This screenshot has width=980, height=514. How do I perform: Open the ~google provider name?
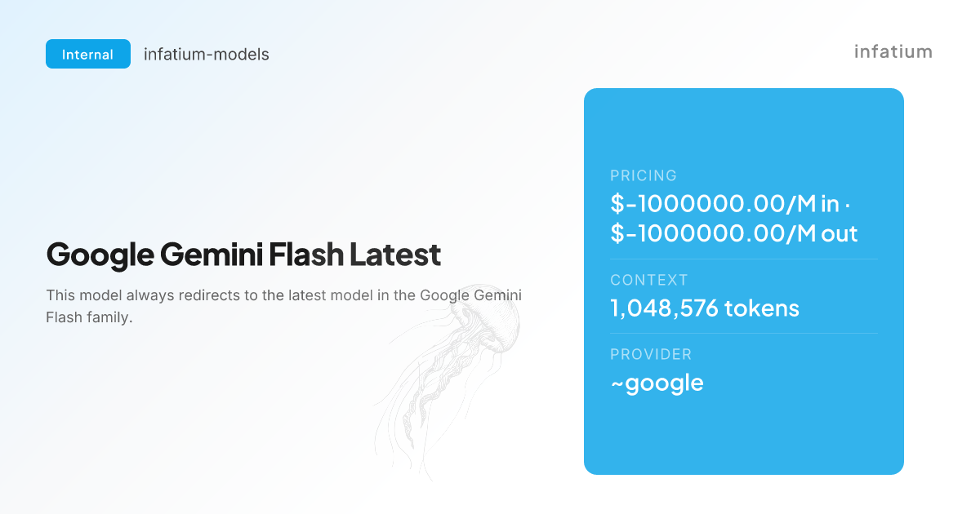pos(657,383)
